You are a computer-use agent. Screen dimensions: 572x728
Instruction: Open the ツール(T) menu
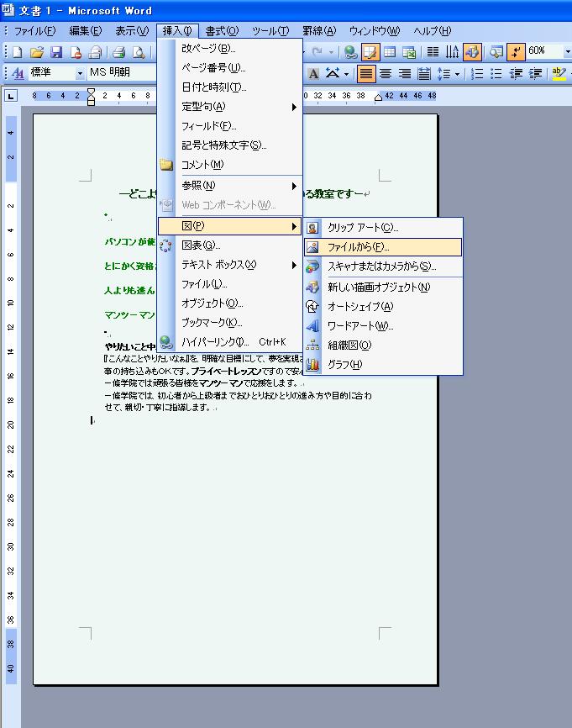pos(270,31)
